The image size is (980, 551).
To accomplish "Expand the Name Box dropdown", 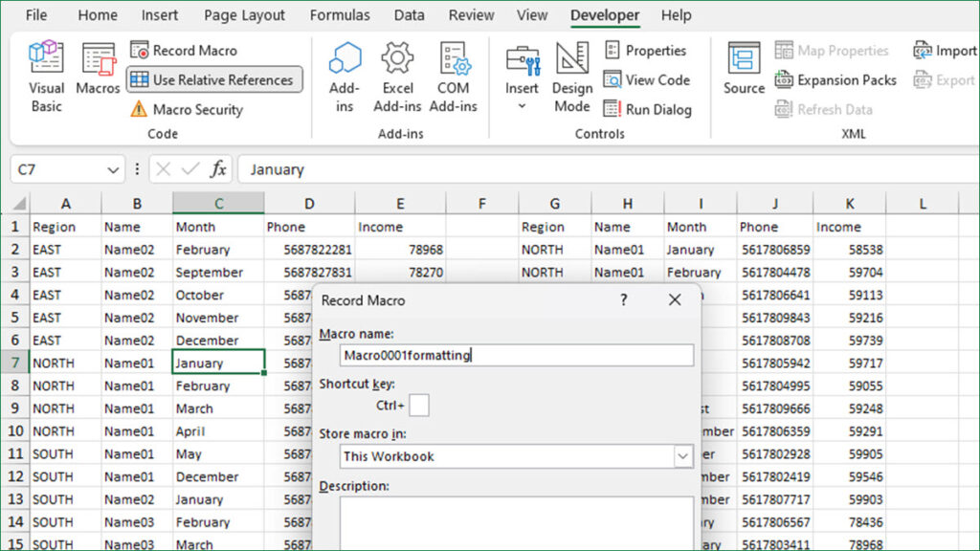I will 113,170.
